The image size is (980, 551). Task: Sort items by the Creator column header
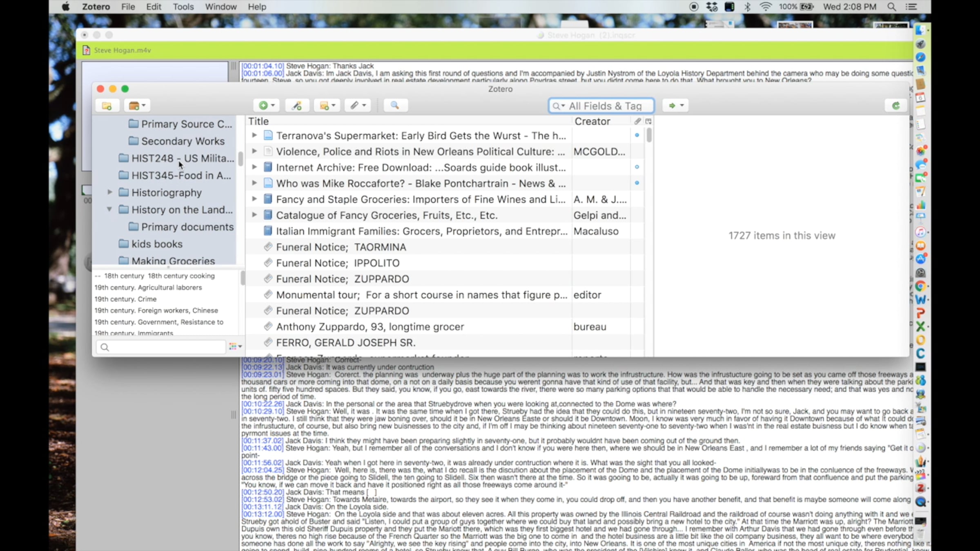tap(601, 121)
